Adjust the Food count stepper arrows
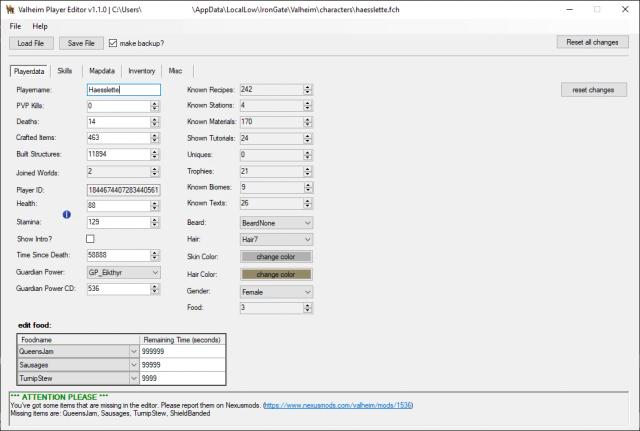 tap(308, 308)
